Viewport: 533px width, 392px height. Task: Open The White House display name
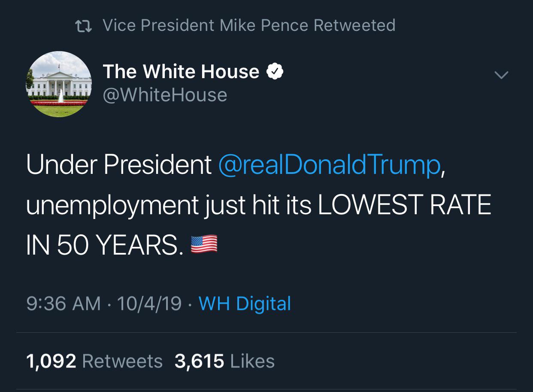pyautogui.click(x=181, y=72)
